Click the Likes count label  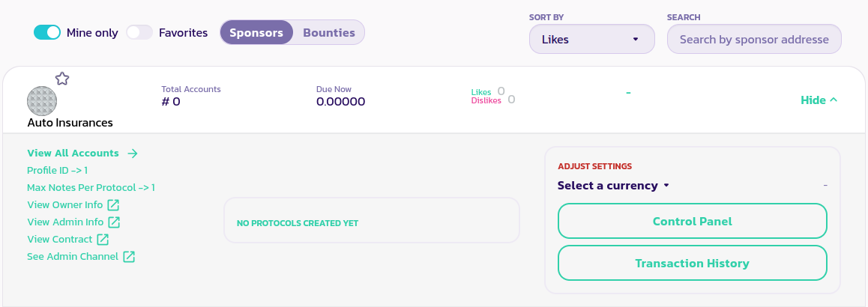coord(481,92)
